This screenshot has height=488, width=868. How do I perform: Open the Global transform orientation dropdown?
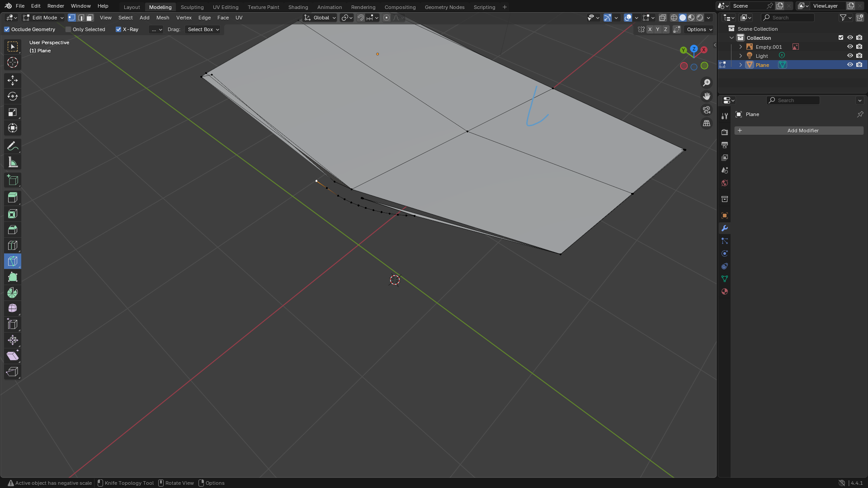320,18
